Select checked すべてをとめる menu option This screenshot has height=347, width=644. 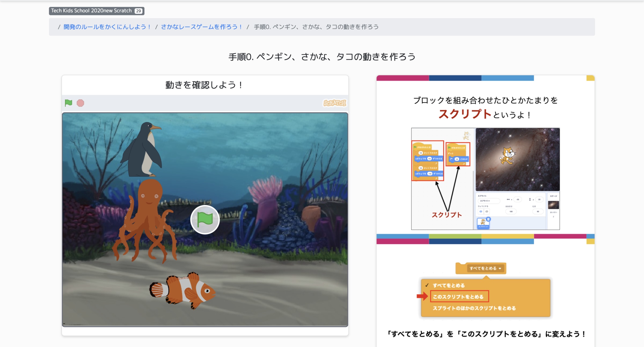[x=449, y=285]
